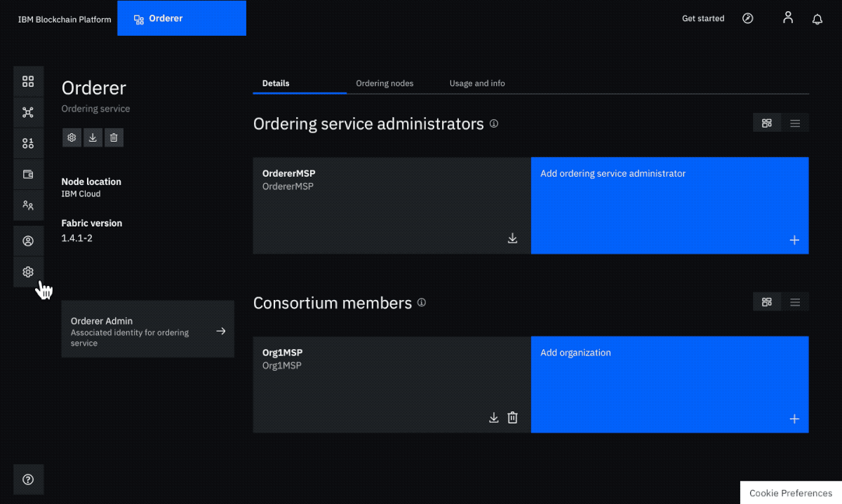Open the Nodes grid icon in sidebar
The image size is (842, 504).
(x=28, y=81)
